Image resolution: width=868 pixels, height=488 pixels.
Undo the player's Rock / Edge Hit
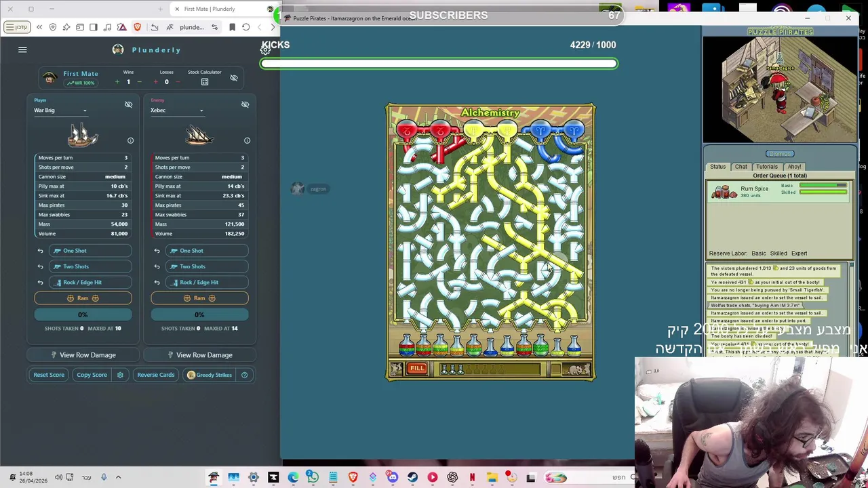tap(40, 282)
